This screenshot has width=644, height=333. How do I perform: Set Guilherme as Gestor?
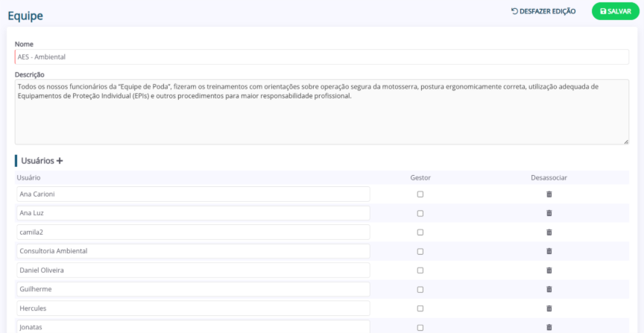(x=420, y=289)
